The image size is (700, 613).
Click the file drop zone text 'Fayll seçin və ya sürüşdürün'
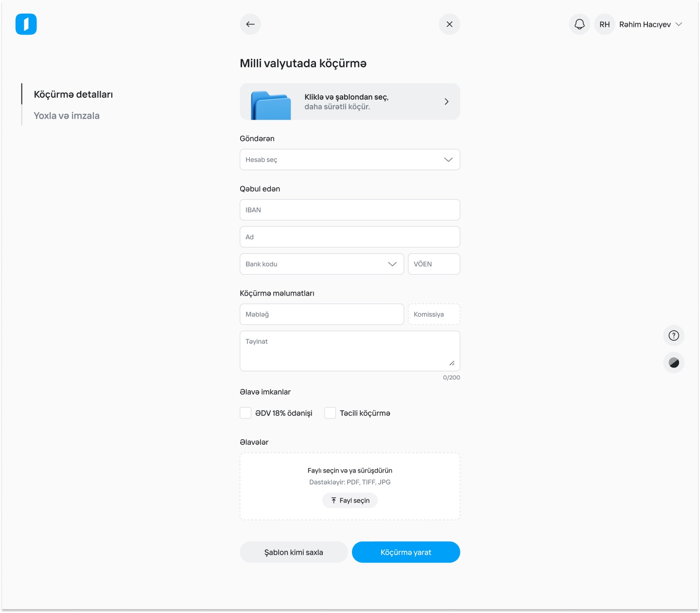click(x=350, y=471)
